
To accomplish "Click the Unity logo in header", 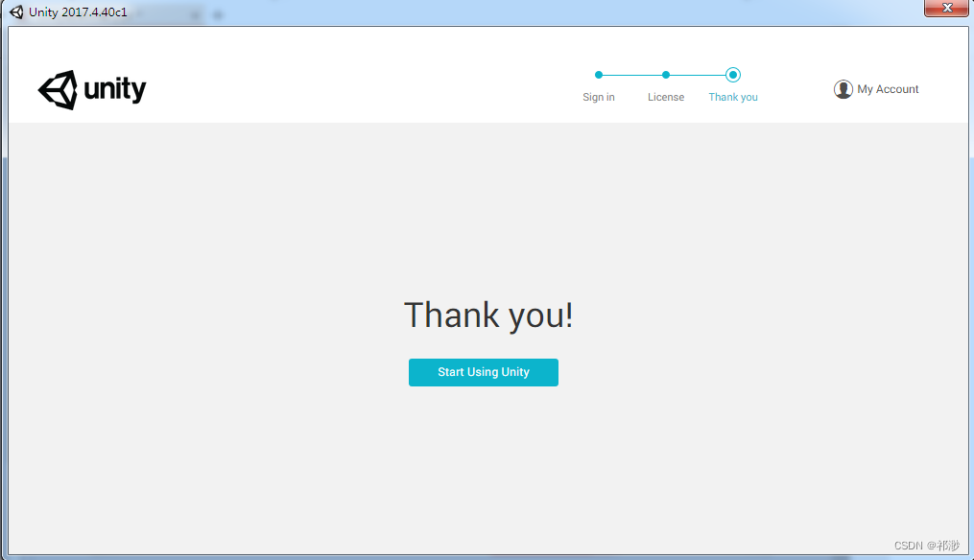I will tap(92, 90).
